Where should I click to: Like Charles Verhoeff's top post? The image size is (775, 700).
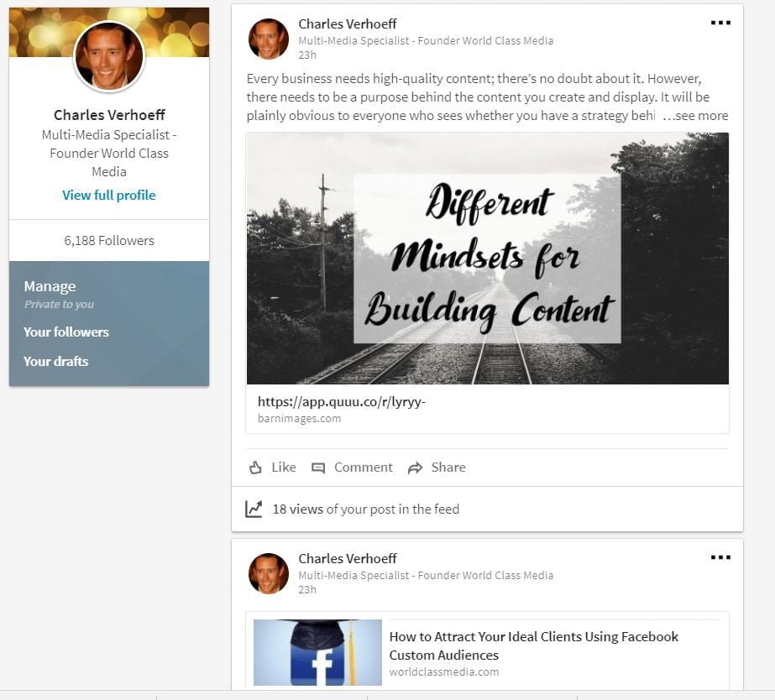point(271,468)
